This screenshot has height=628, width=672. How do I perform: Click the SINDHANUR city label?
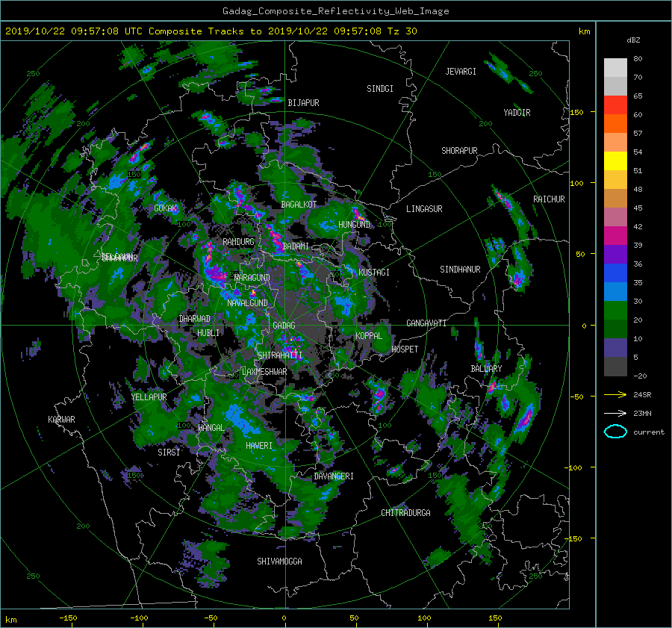(460, 270)
